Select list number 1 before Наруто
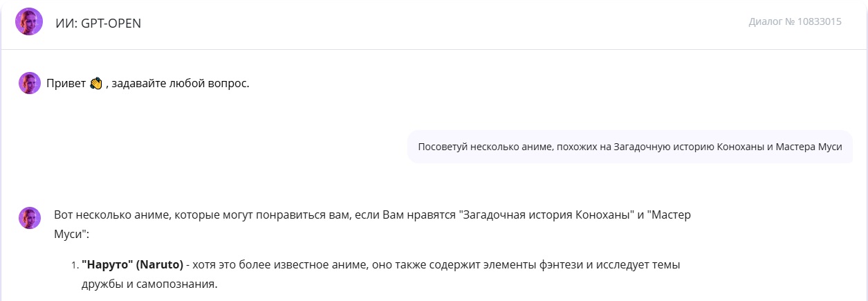Screen dimensions: 868x301 [75, 265]
